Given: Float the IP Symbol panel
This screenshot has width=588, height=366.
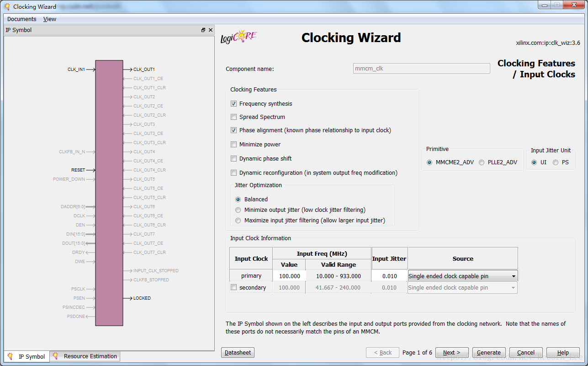Looking at the screenshot, I should pyautogui.click(x=203, y=30).
